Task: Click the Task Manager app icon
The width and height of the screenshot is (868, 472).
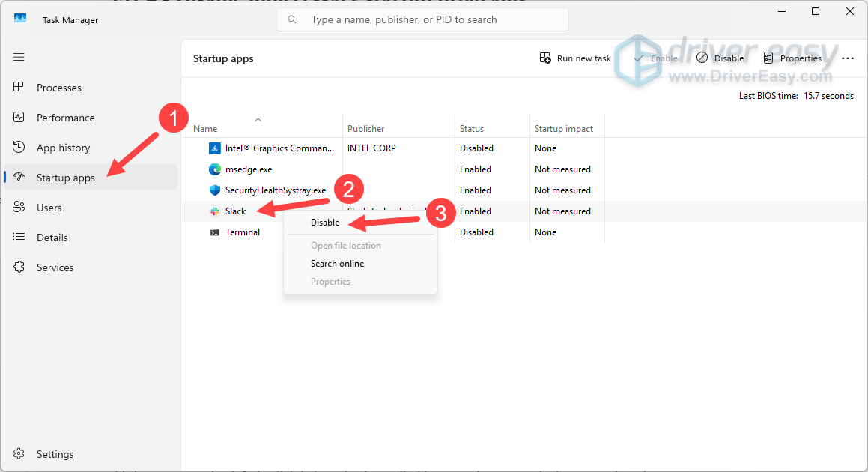Action: pyautogui.click(x=20, y=19)
